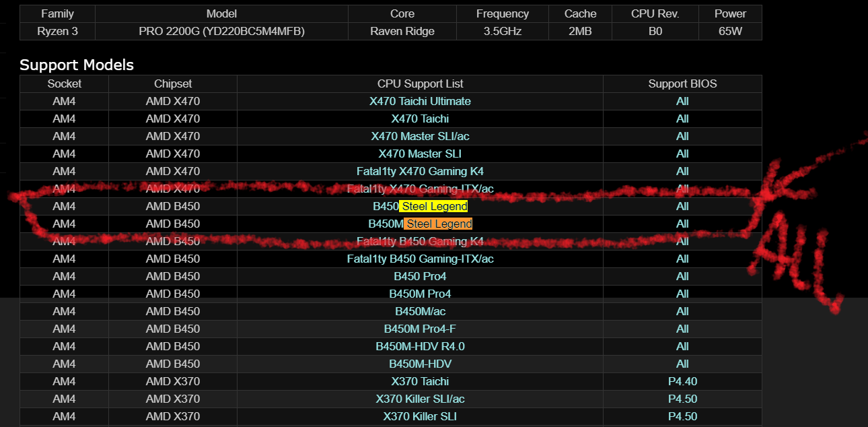
Task: Click the Raven Ridge core cell
Action: 402,31
